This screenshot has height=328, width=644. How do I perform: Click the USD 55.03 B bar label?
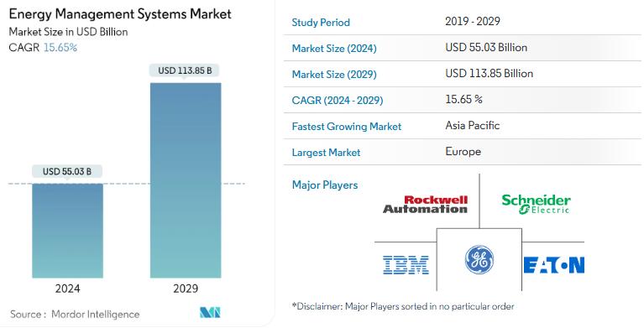coord(67,171)
